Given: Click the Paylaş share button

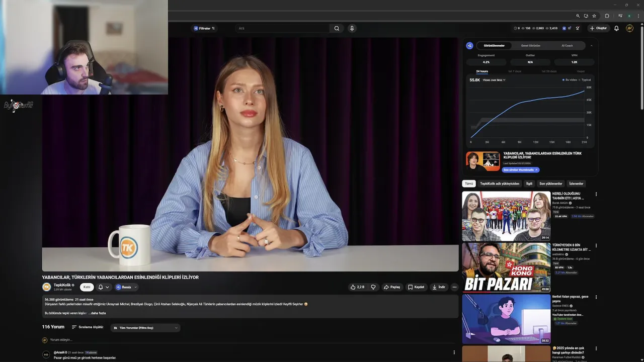Looking at the screenshot, I should tap(392, 287).
